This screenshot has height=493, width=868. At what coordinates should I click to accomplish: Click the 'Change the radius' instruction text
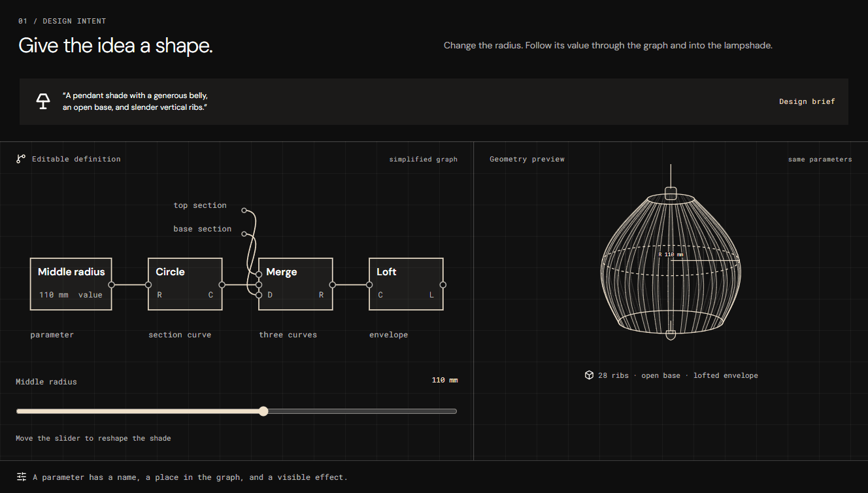tap(608, 45)
